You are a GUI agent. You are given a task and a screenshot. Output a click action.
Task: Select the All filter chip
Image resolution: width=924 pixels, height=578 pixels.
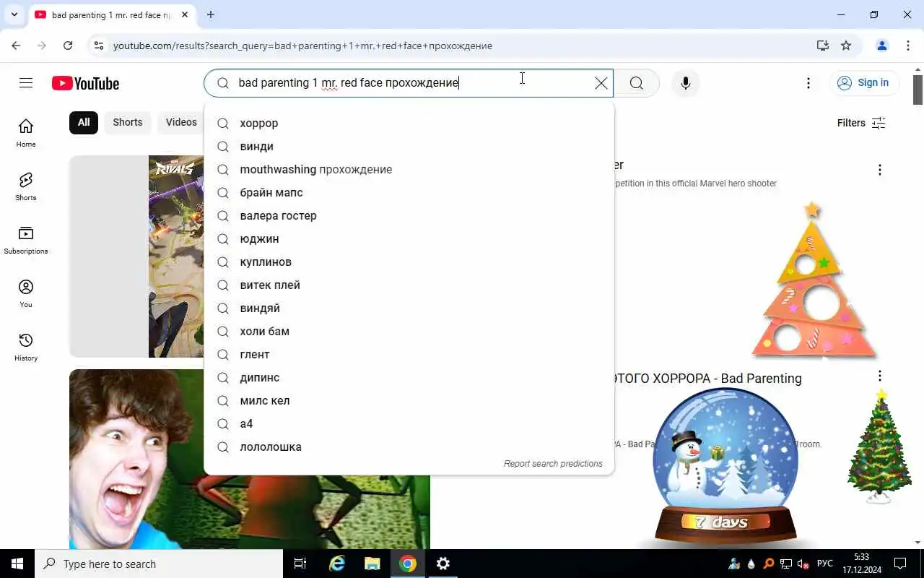(x=84, y=122)
